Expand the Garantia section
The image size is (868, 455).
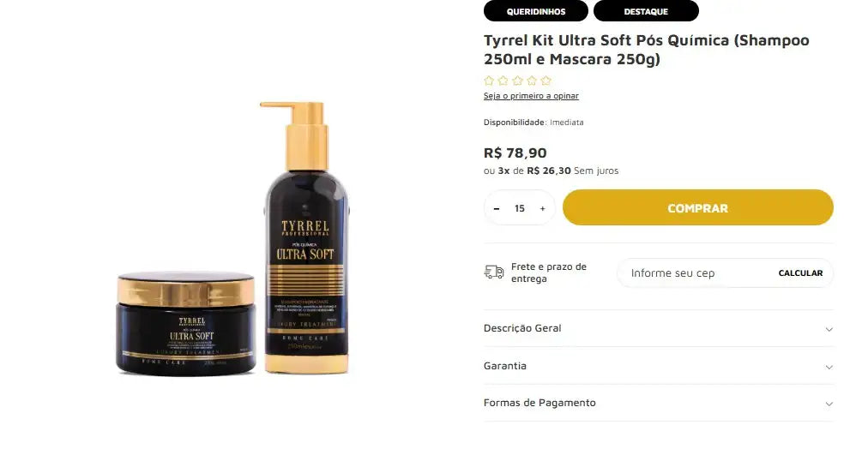[658, 366]
